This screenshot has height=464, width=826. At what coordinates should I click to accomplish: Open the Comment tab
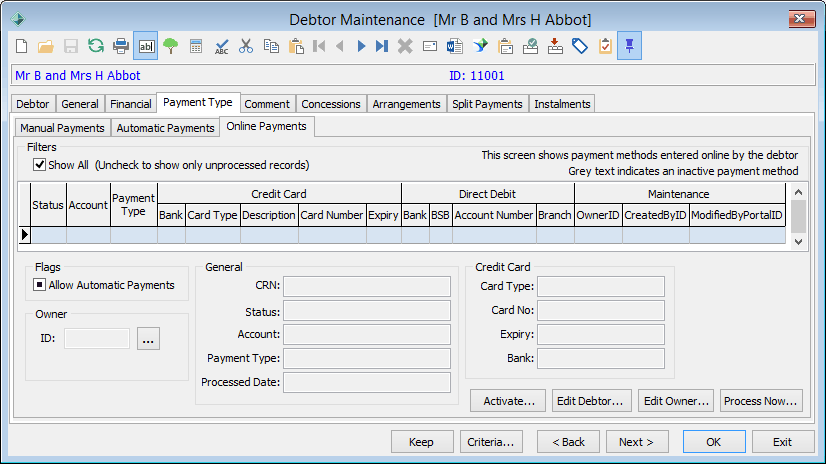tap(267, 104)
